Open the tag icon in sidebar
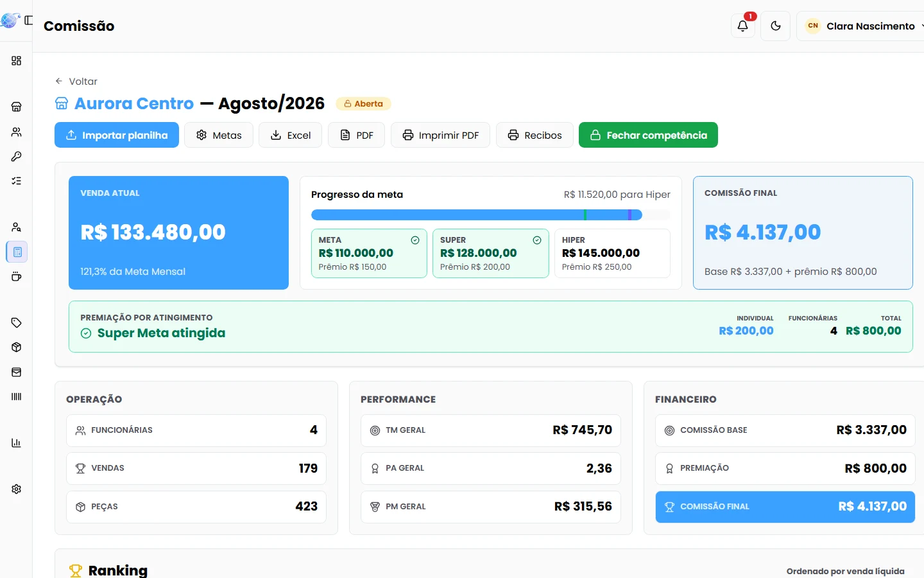 click(17, 322)
